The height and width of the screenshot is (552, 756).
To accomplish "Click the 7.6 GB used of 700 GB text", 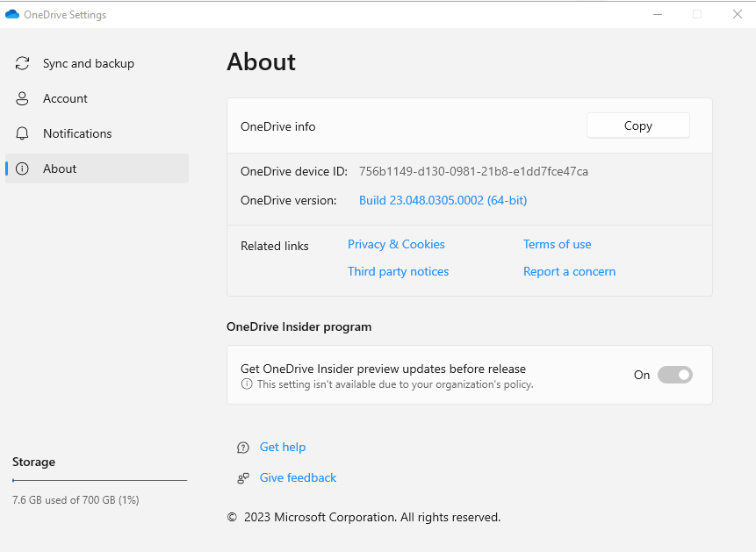I will point(76,500).
